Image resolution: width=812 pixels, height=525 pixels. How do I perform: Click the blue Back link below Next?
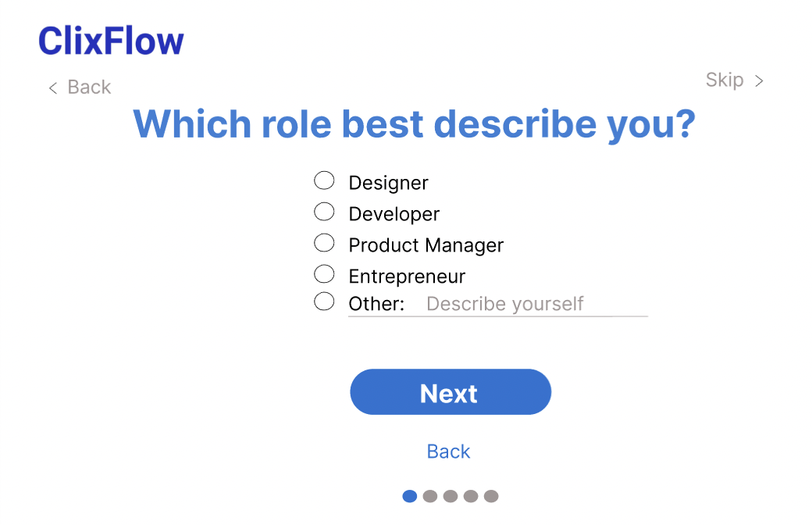[x=448, y=452]
